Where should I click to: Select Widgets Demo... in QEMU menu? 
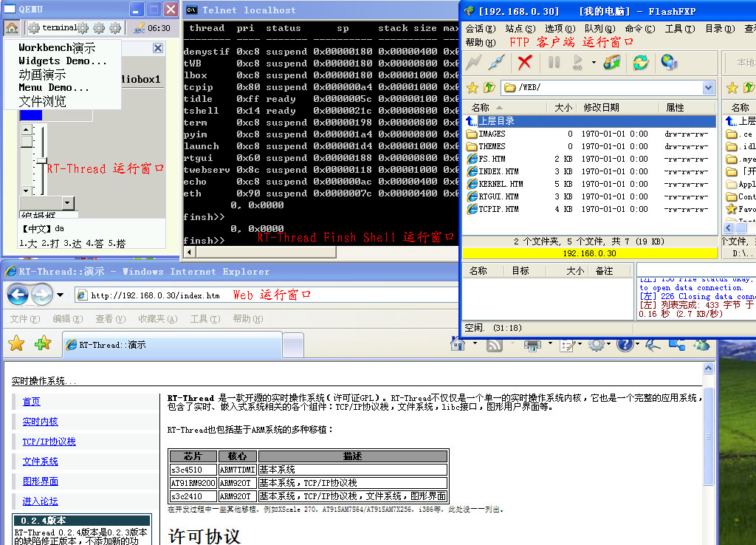[62, 61]
